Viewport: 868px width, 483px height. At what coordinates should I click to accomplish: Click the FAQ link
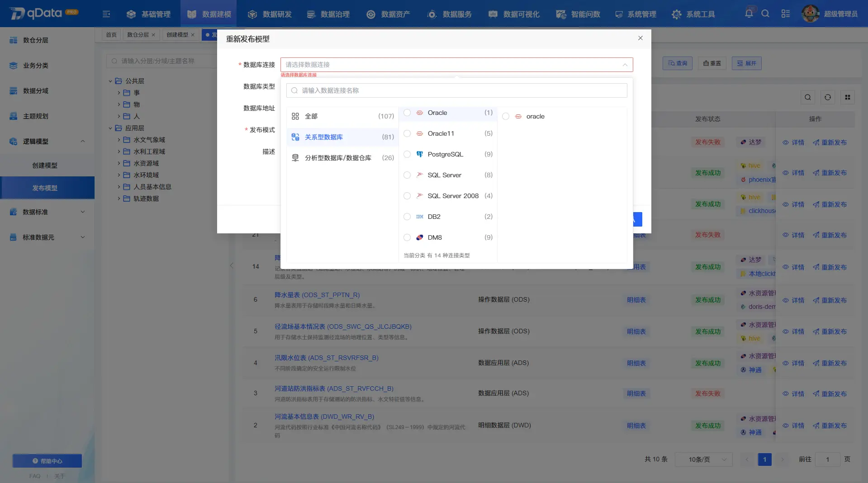click(35, 476)
